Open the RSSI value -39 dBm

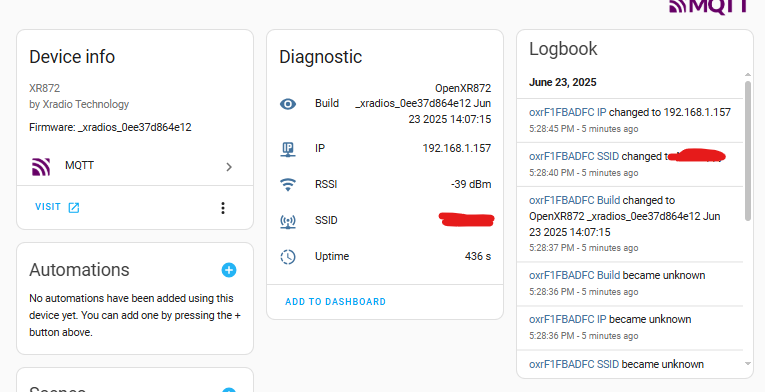[471, 185]
